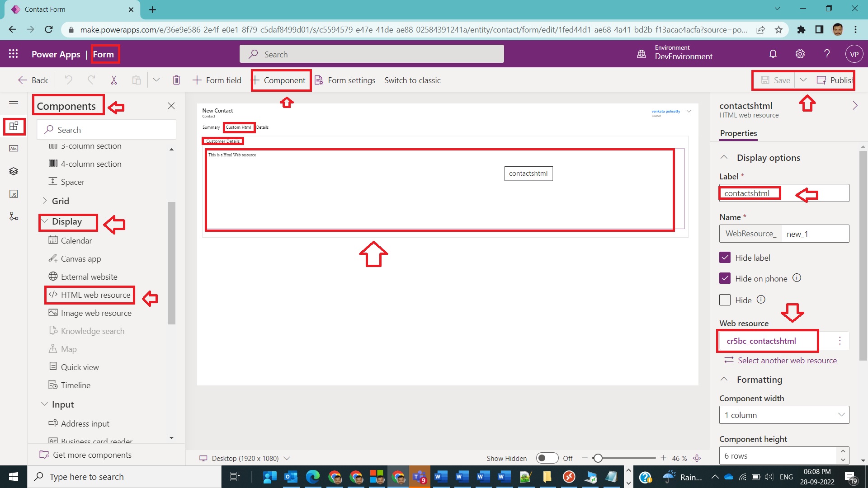
Task: Select the Abc form fields sidebar icon
Action: [14, 148]
